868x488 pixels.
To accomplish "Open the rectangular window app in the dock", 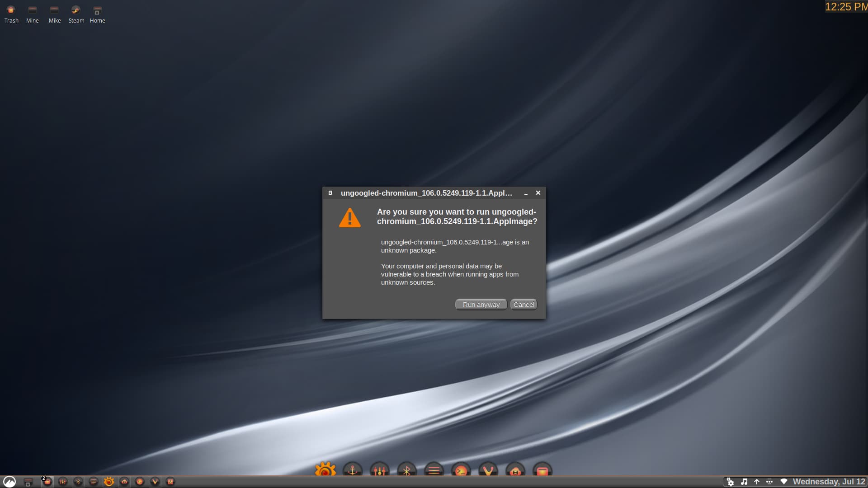I will pyautogui.click(x=542, y=470).
